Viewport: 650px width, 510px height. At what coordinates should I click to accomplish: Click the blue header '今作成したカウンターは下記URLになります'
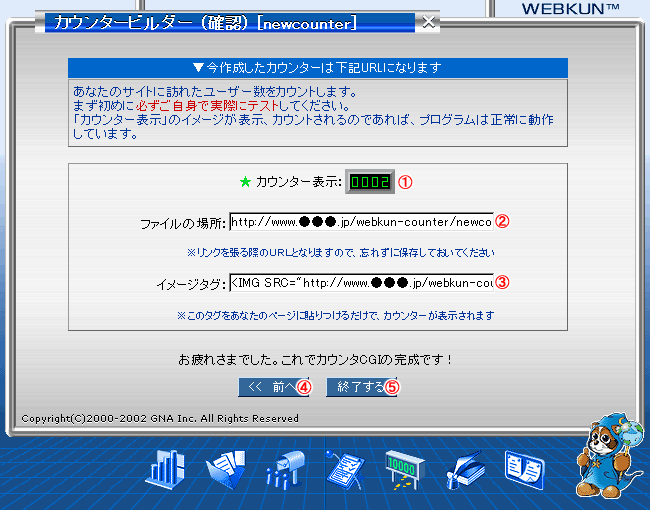pos(318,68)
